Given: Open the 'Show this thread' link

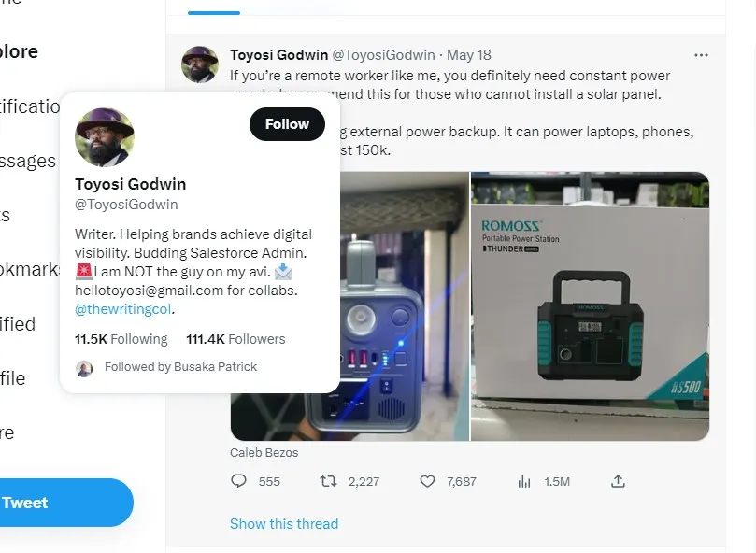Looking at the screenshot, I should click(284, 524).
